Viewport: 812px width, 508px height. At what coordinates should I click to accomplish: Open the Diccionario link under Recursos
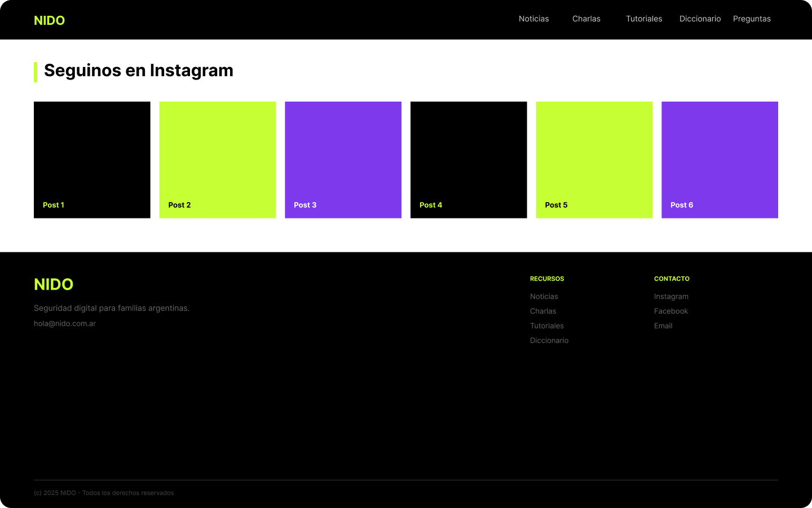point(549,340)
